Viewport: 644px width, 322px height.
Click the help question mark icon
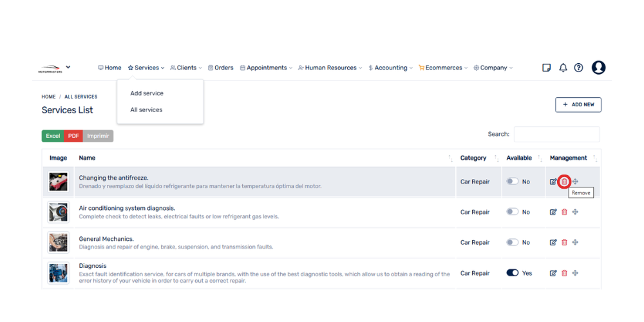click(578, 68)
